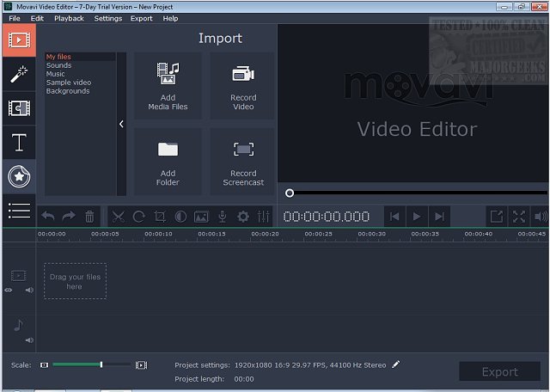Screen dimensions: 550x392
Task: Click the preview volume speaker icon
Action: [541, 217]
